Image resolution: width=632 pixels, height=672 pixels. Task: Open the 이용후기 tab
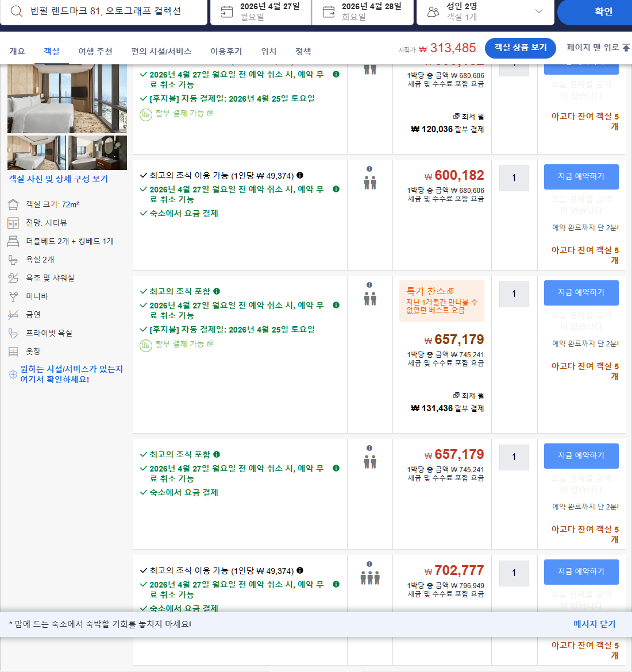(226, 52)
